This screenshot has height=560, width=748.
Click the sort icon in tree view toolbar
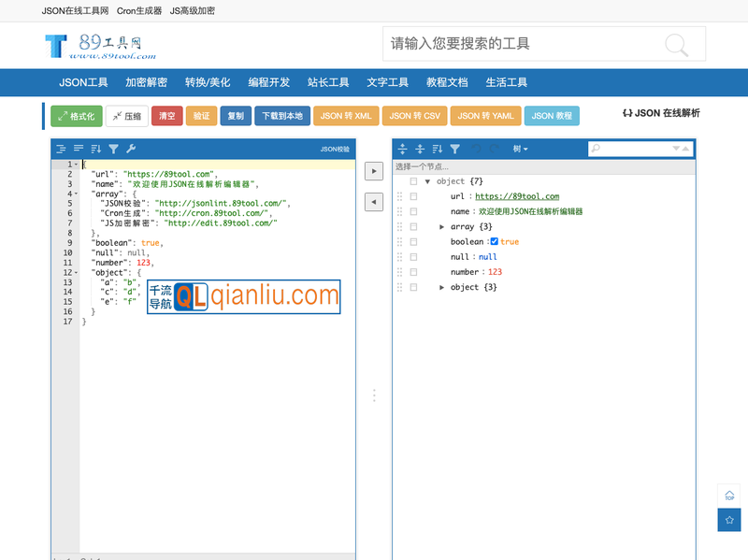(x=438, y=149)
